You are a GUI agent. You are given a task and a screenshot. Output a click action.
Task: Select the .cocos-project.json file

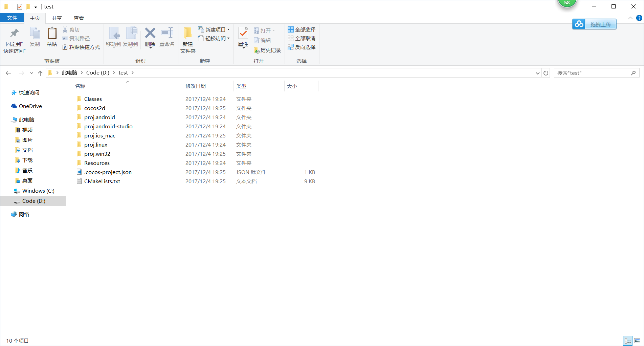(x=108, y=172)
